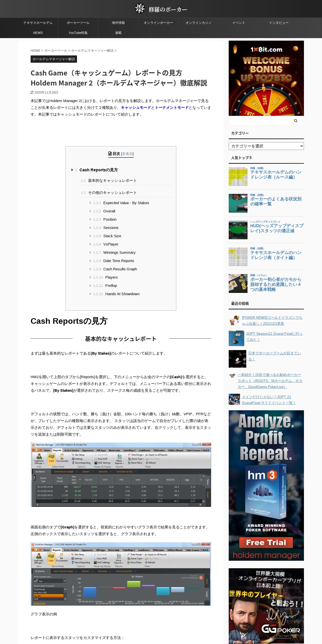
Task: Jump to Overall section in contents
Action: [109, 211]
